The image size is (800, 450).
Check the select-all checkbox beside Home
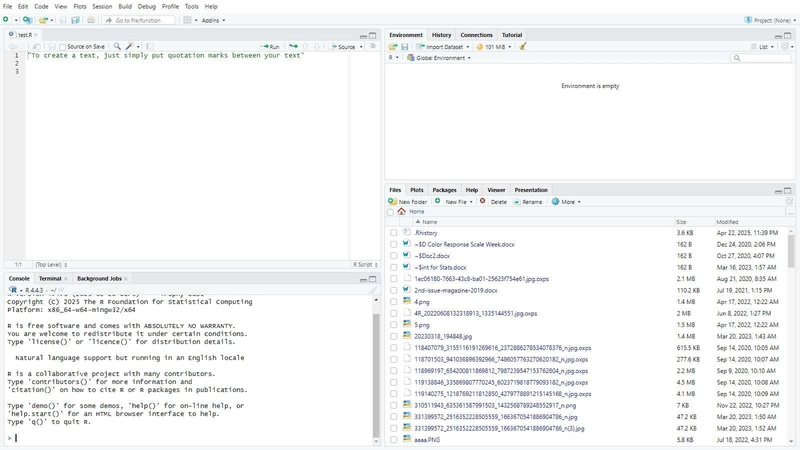click(x=390, y=212)
